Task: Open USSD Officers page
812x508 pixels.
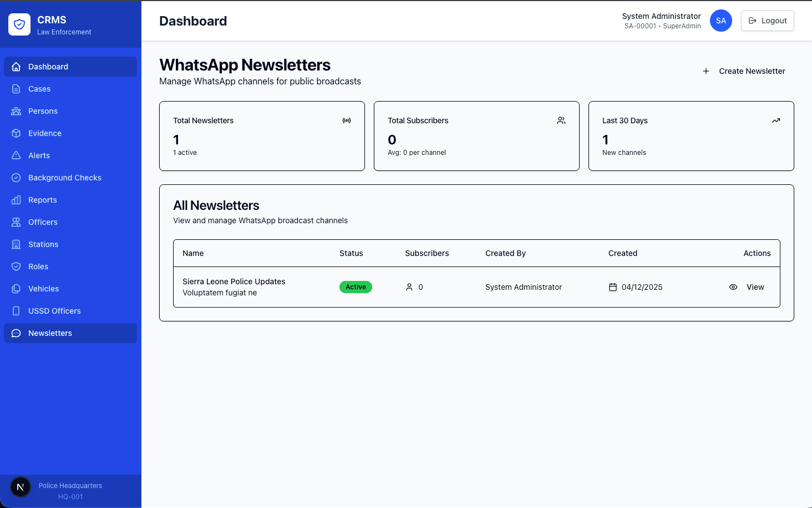Action: [x=70, y=311]
